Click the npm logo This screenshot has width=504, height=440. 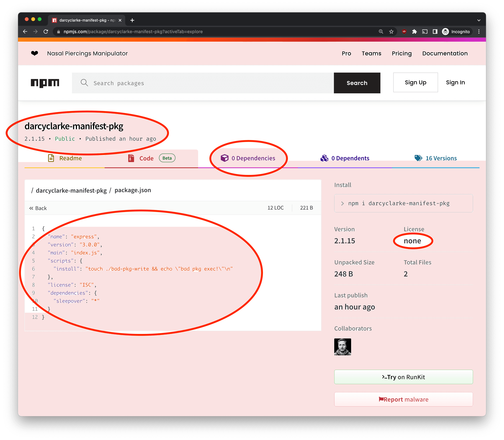click(45, 83)
